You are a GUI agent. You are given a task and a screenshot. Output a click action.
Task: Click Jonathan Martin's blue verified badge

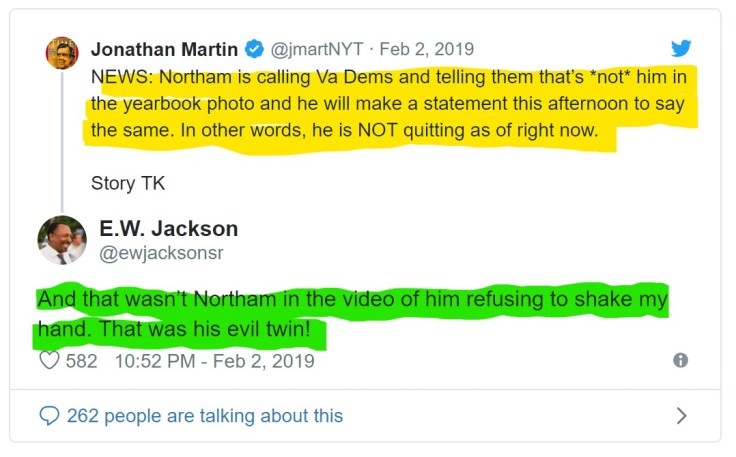point(255,49)
